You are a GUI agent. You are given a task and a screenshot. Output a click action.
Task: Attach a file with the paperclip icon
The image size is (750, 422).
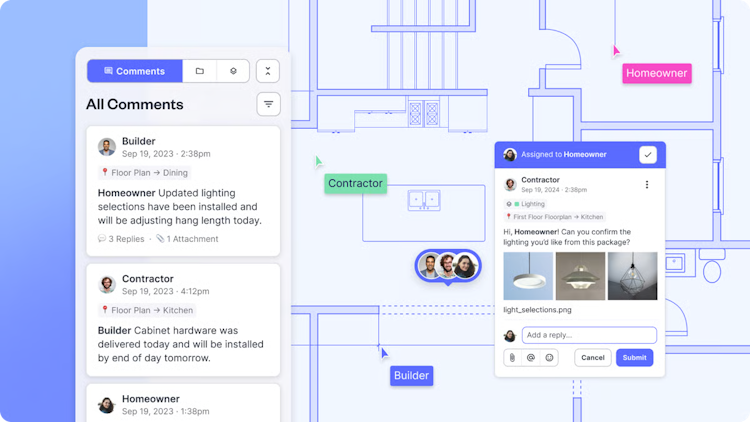[x=512, y=357]
